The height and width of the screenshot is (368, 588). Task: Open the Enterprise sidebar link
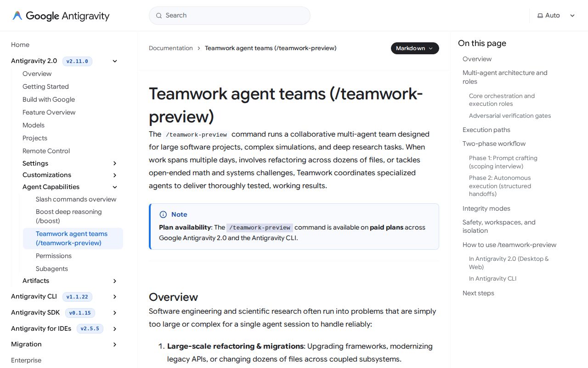click(26, 360)
